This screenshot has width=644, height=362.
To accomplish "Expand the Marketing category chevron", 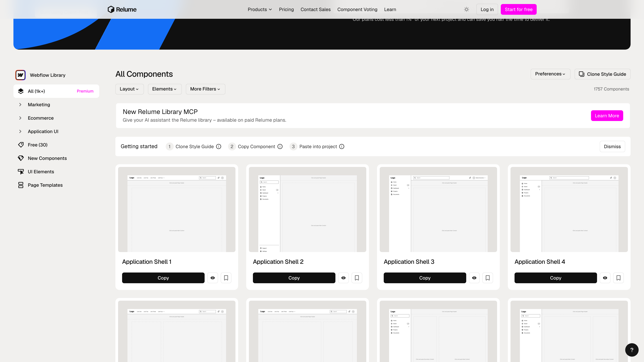I will pyautogui.click(x=20, y=105).
